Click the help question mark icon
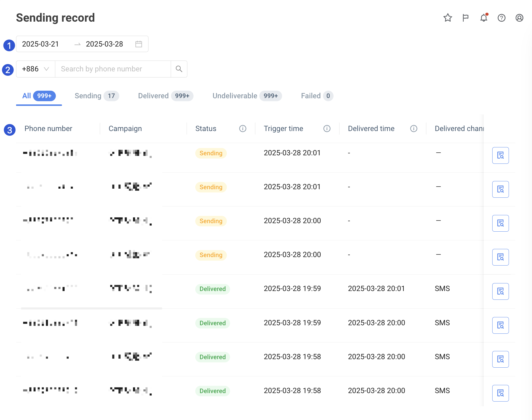This screenshot has width=532, height=420. click(x=502, y=18)
